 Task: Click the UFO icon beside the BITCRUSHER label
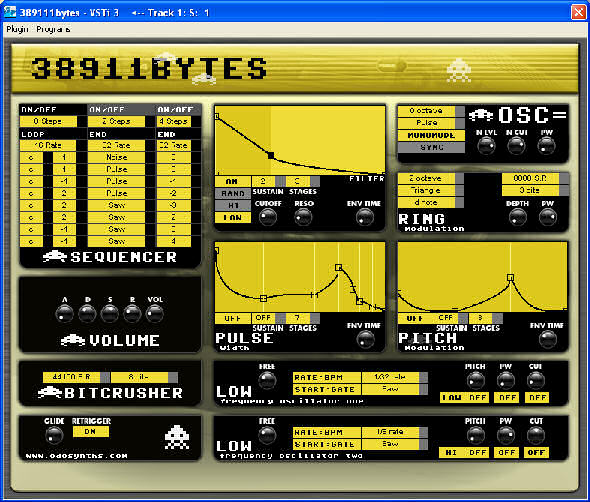(50, 392)
